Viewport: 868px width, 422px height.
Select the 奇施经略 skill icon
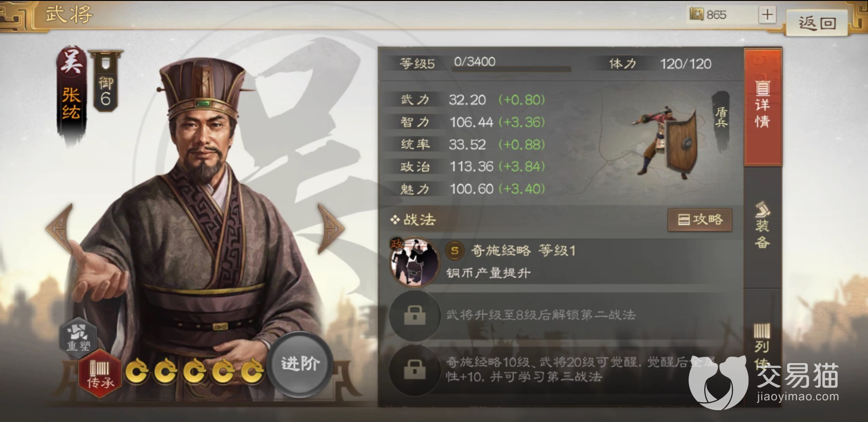tap(415, 262)
